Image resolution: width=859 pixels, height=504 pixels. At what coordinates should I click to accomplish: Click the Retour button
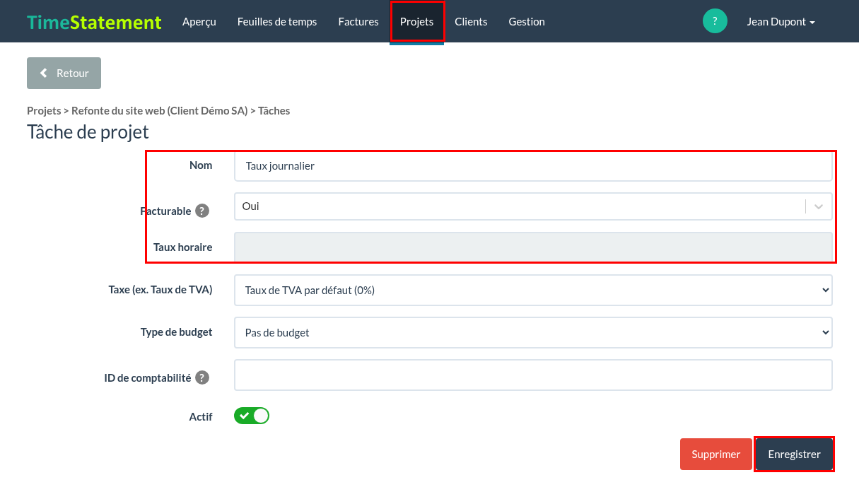click(64, 73)
